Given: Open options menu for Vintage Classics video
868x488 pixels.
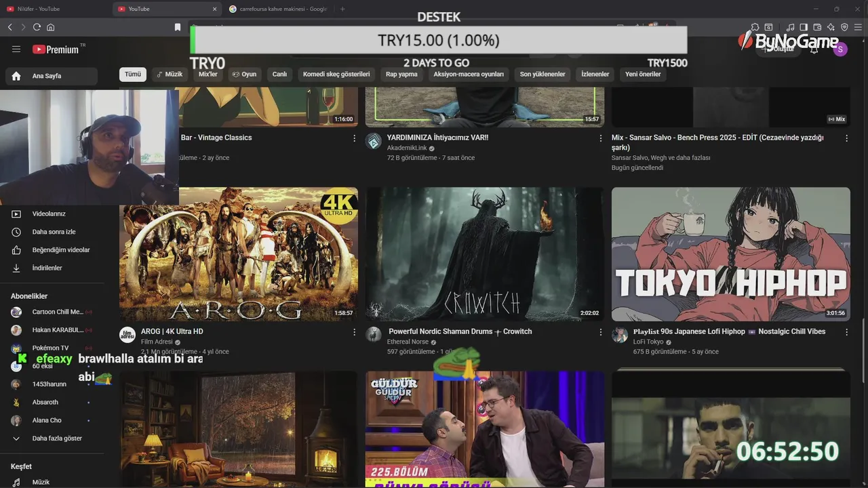Looking at the screenshot, I should [354, 138].
